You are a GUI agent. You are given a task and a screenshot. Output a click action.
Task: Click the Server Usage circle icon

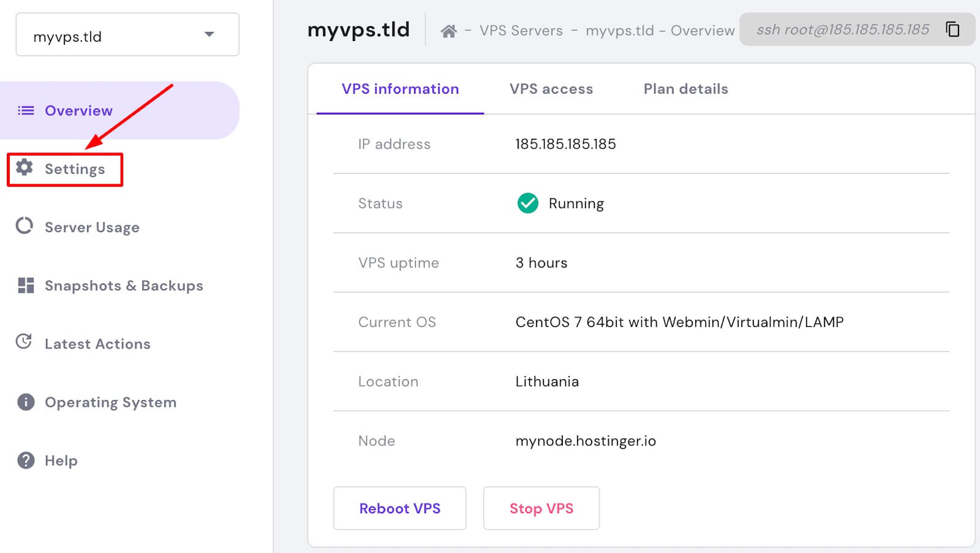(24, 226)
